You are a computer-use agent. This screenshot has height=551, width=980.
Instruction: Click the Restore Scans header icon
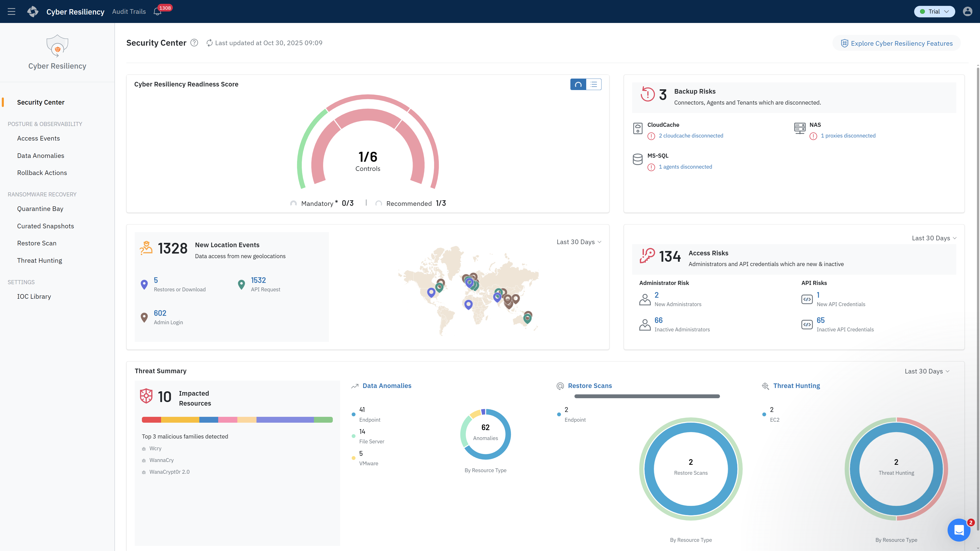560,386
